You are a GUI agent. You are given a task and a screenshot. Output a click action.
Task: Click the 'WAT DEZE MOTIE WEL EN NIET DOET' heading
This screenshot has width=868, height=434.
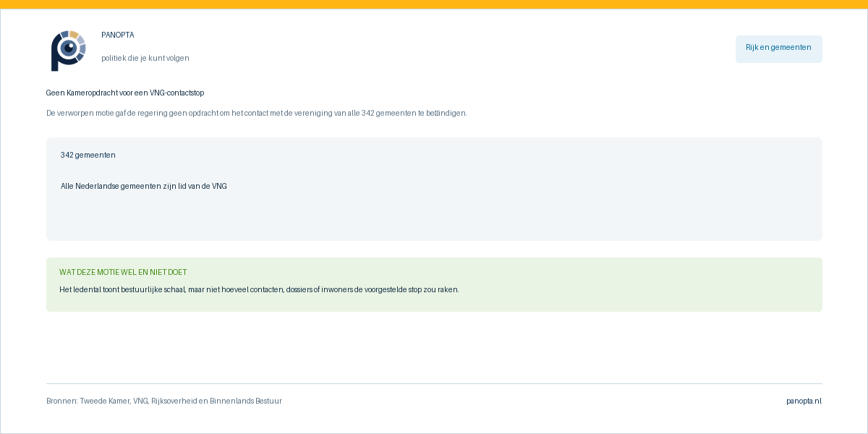[x=123, y=272]
